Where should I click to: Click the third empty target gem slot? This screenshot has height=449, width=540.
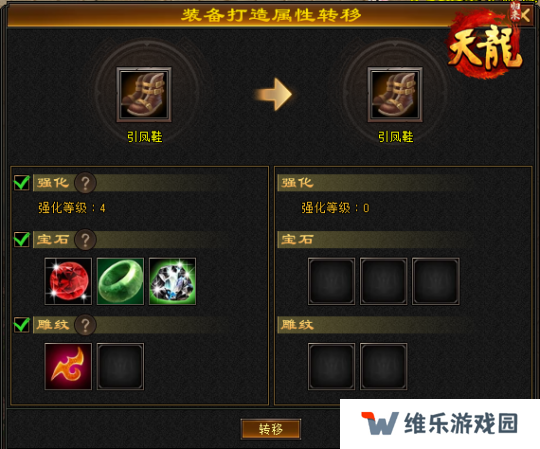click(436, 281)
